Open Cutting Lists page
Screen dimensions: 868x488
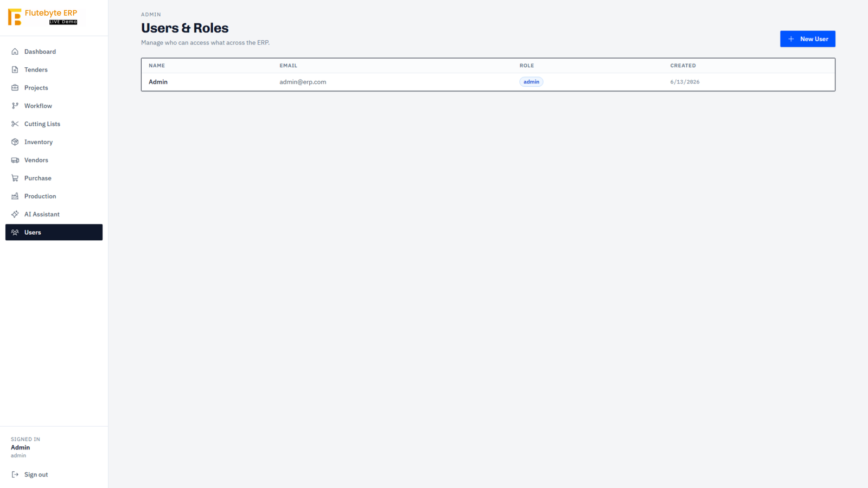pos(54,124)
